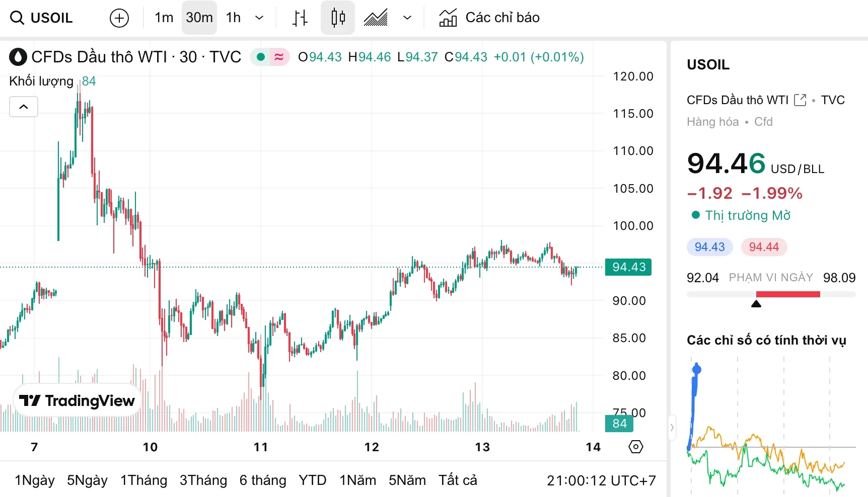
Task: Expand the chart style dropdown arrow
Action: (x=407, y=18)
